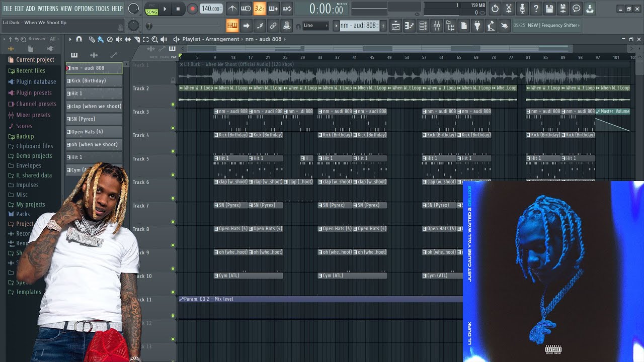The image size is (644, 362).
Task: Open the Line snap dropdown
Action: tap(315, 26)
